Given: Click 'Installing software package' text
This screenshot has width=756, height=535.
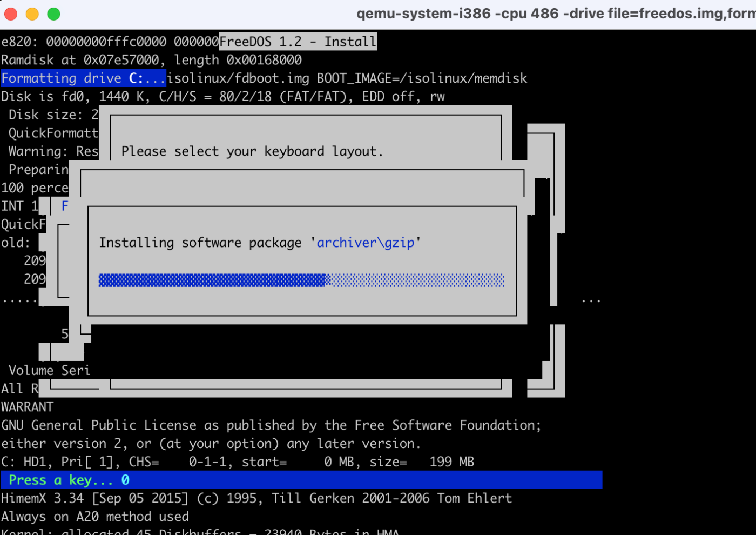Looking at the screenshot, I should (200, 243).
